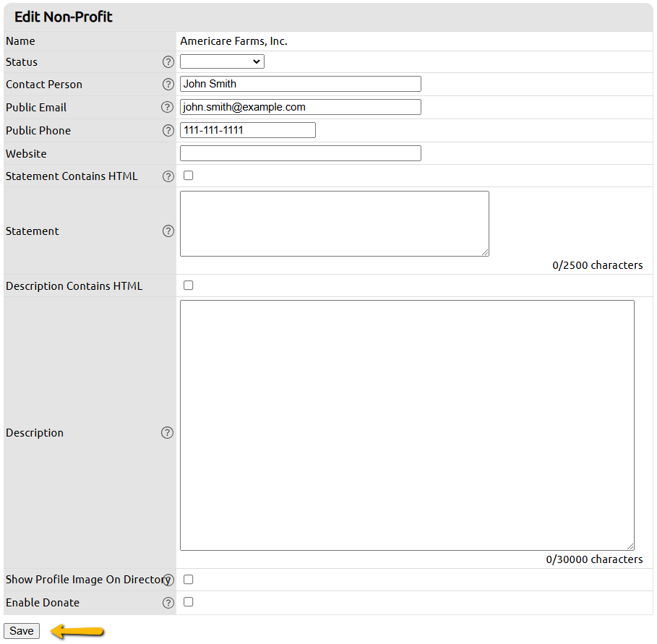Image resolution: width=657 pixels, height=644 pixels.
Task: Click the Save button
Action: [x=22, y=631]
